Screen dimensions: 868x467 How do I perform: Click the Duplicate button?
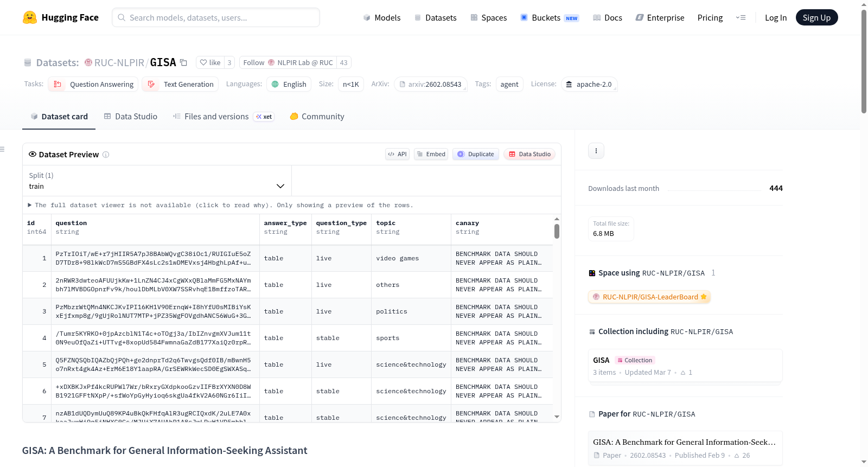click(x=476, y=154)
